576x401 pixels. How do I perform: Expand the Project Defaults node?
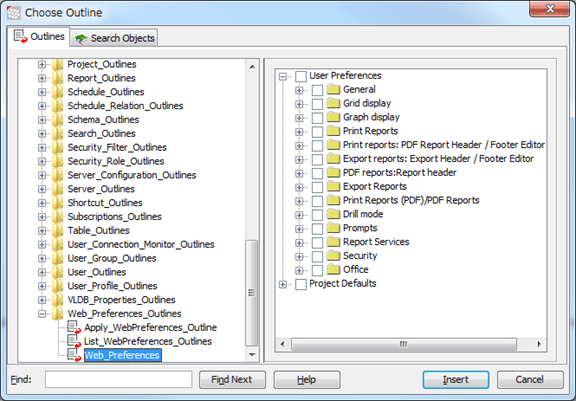[x=282, y=284]
